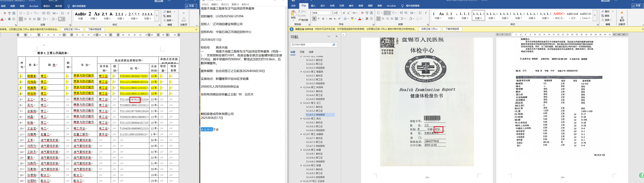Click 了解详细信息 button in left Word window

[95, 29]
